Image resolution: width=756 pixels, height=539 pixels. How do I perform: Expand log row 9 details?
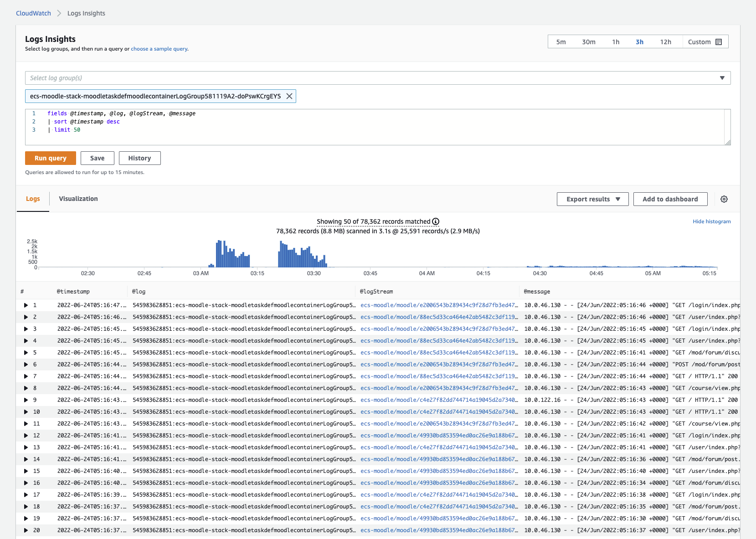(x=26, y=400)
